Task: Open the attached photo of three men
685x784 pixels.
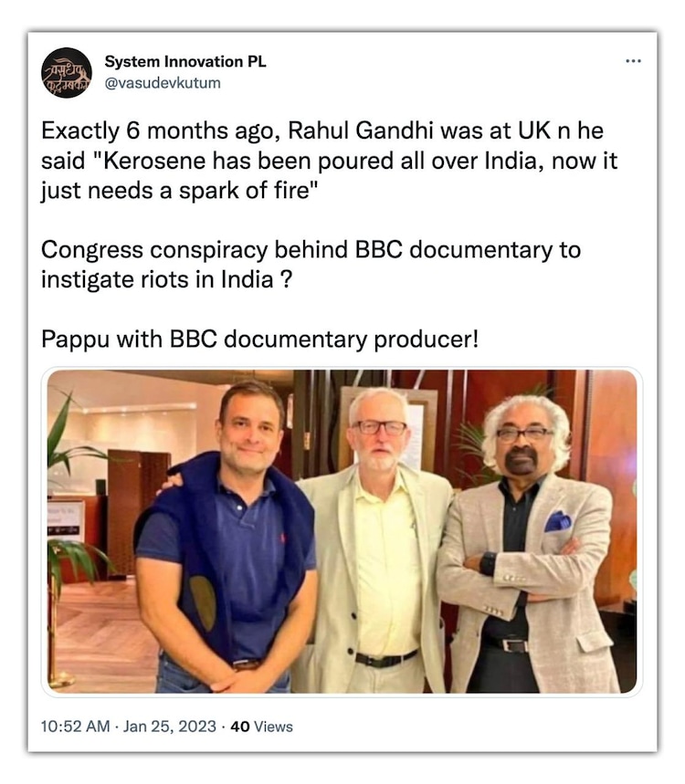Action: pos(342,531)
